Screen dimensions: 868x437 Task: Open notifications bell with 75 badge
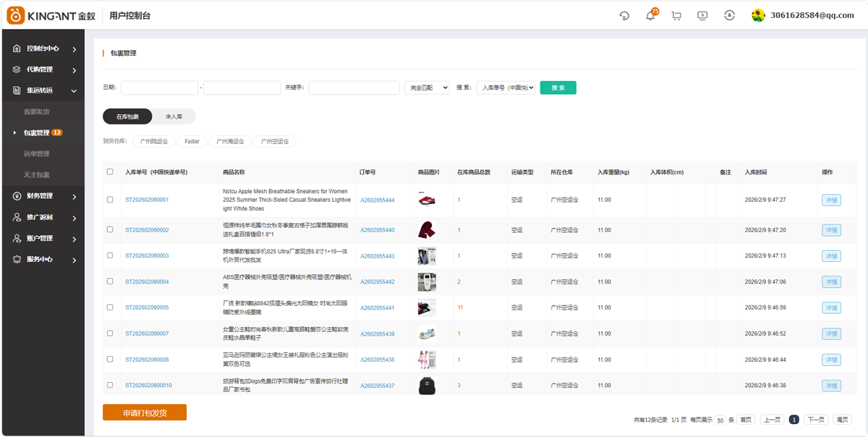click(650, 16)
